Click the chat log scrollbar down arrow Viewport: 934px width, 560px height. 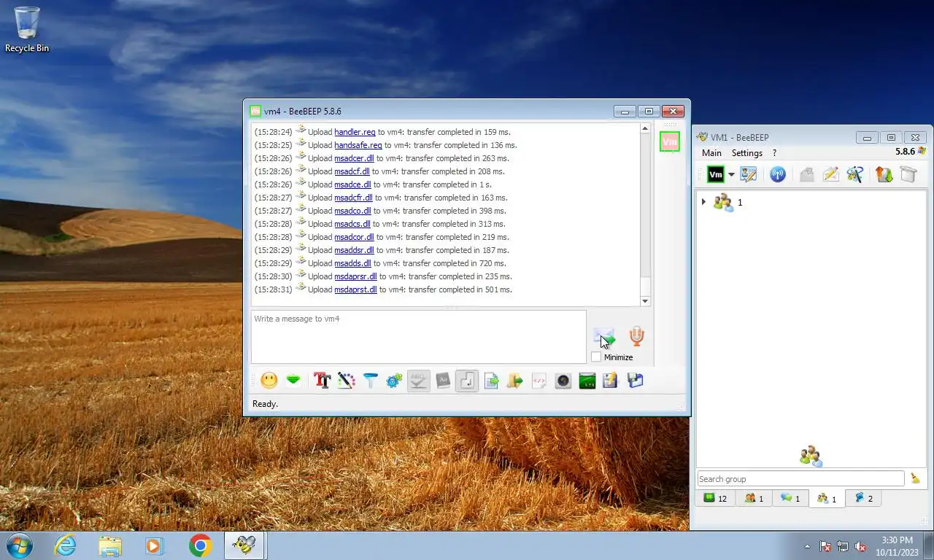tap(645, 301)
